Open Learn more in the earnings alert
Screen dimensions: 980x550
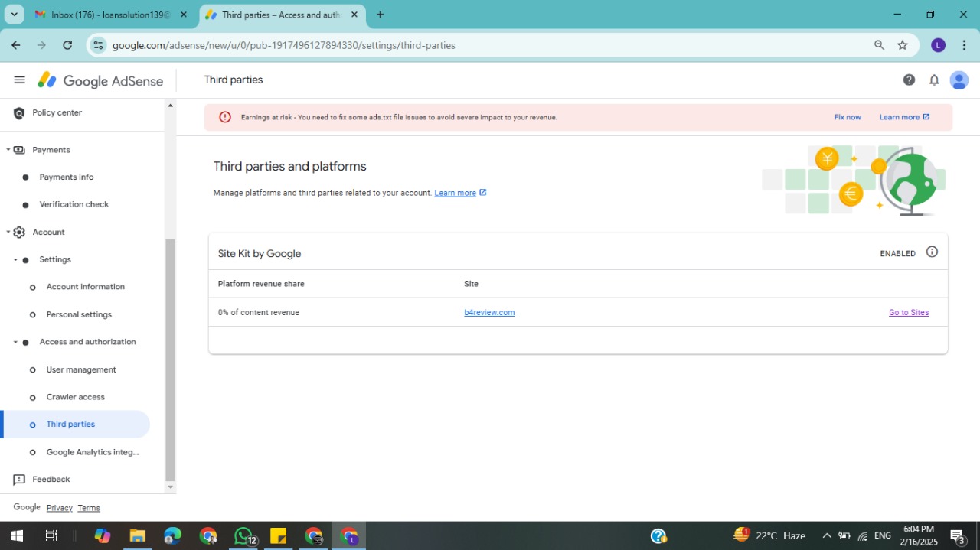[904, 117]
